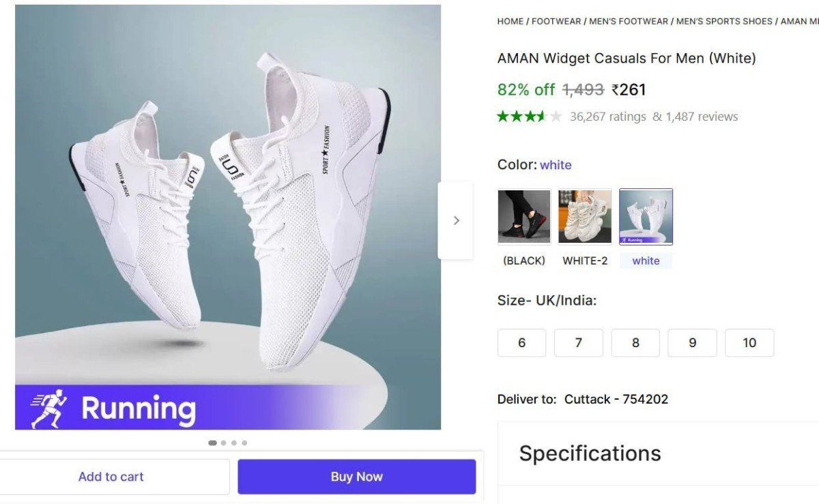Click Buy Now
The width and height of the screenshot is (819, 504).
pyautogui.click(x=356, y=476)
